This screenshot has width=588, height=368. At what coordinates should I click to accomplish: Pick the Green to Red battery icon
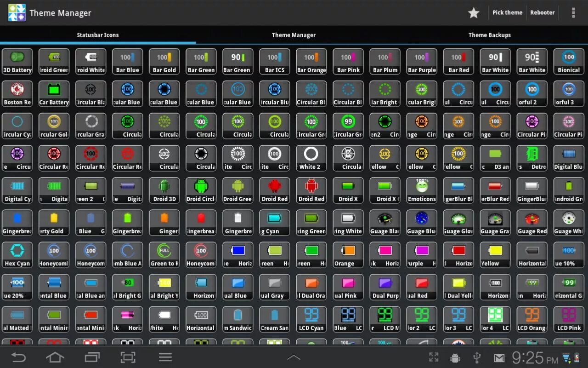click(x=164, y=255)
